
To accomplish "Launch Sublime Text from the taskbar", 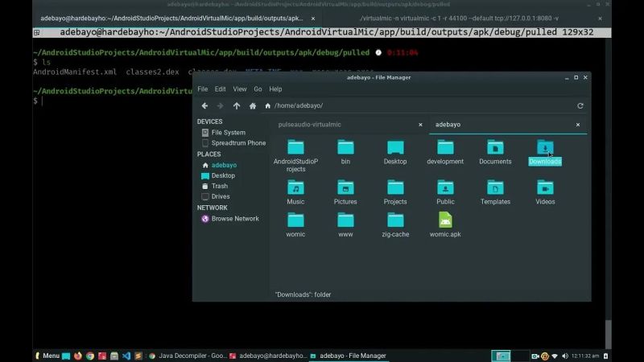I will coord(138,356).
